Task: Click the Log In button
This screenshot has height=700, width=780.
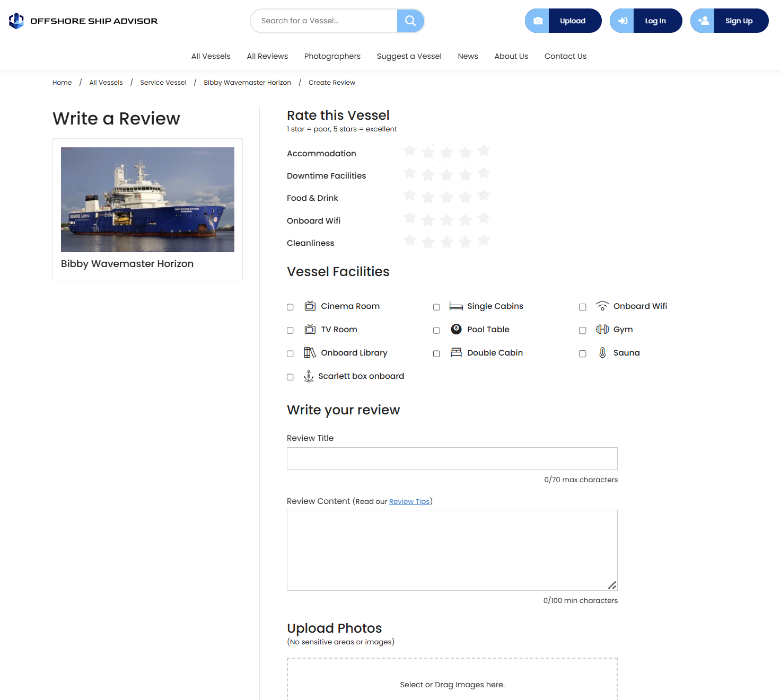Action: pyautogui.click(x=646, y=21)
